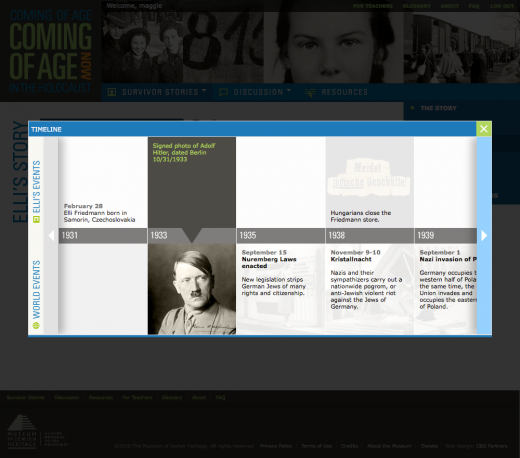Advance timeline with the right arrow
520x458 pixels.
[484, 236]
